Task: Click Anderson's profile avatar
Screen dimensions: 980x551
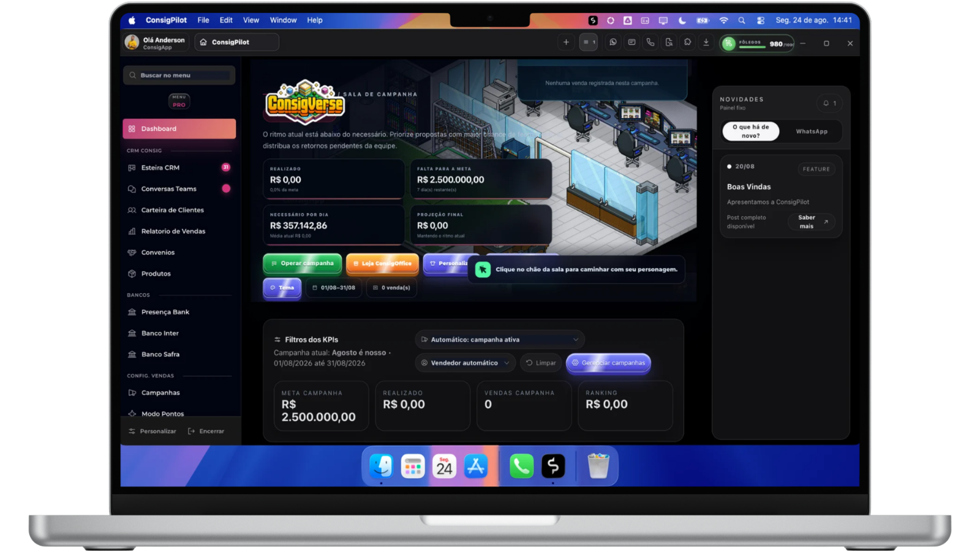Action: click(132, 42)
